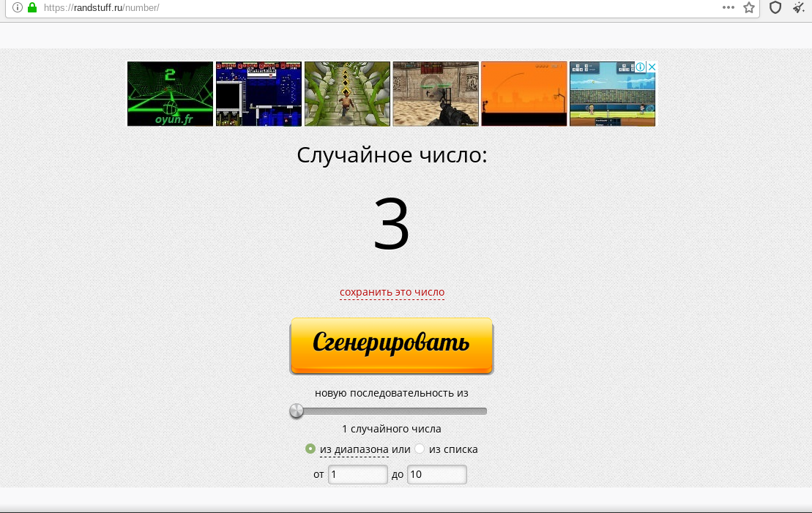The image size is (812, 513).
Task: Click the site information icon in address bar
Action: (x=18, y=8)
